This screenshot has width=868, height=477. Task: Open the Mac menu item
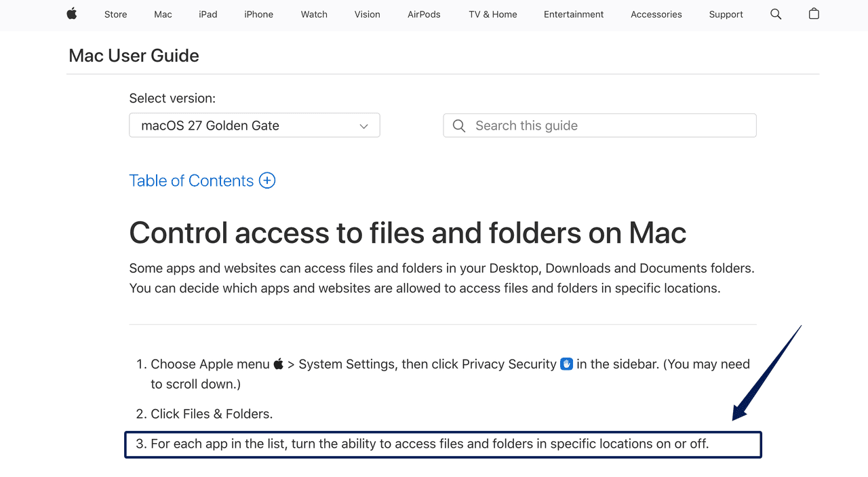(163, 14)
